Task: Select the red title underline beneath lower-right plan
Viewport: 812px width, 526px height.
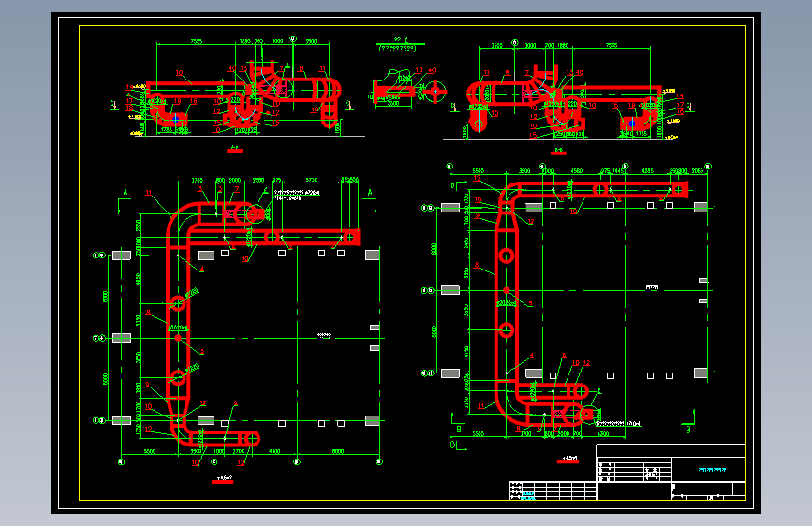Action: pos(568,461)
